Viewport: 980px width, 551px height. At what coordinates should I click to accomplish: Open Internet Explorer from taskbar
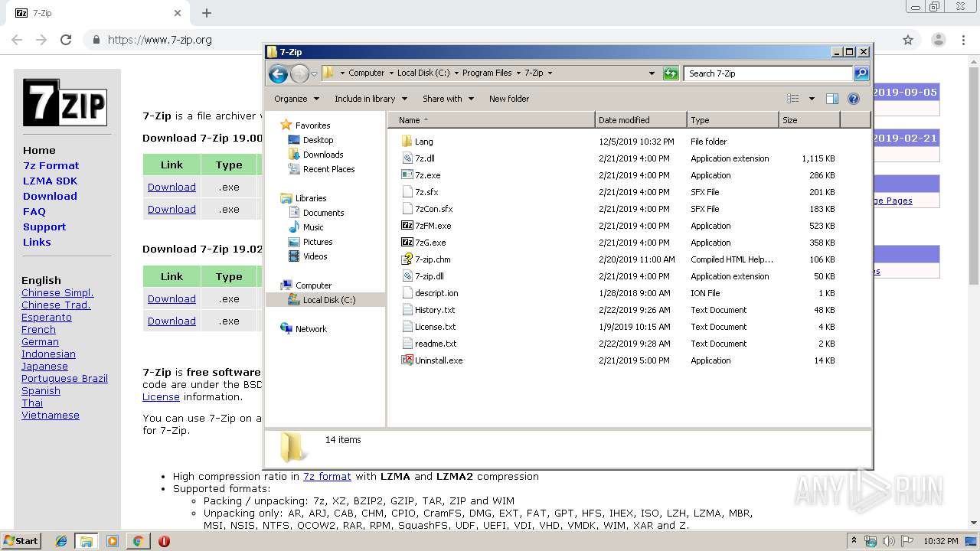tap(61, 541)
